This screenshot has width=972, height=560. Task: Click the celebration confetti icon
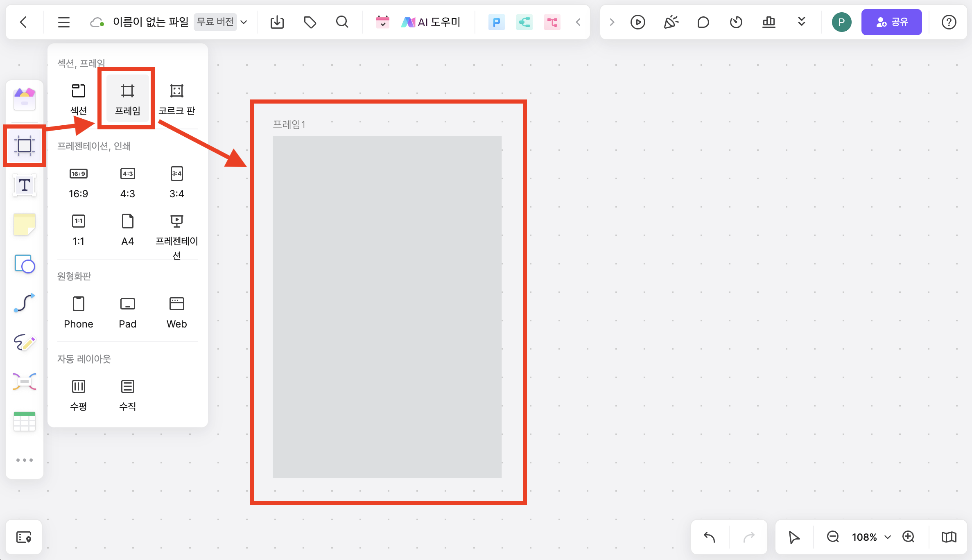click(x=671, y=22)
